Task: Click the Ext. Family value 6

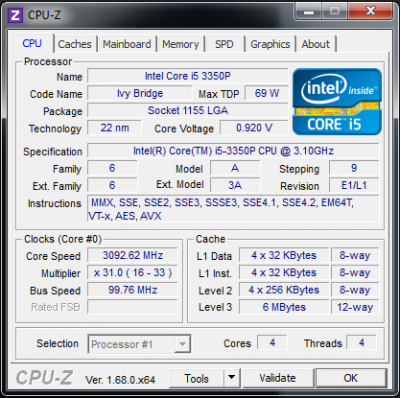Action: click(112, 185)
